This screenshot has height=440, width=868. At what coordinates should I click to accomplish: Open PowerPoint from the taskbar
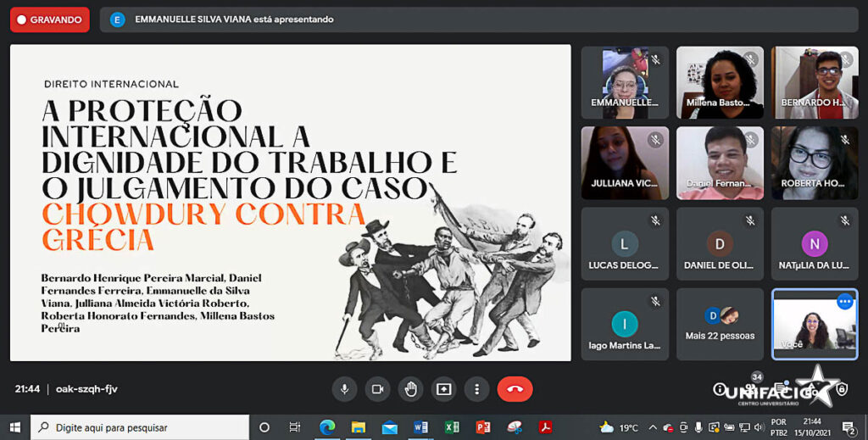[483, 427]
